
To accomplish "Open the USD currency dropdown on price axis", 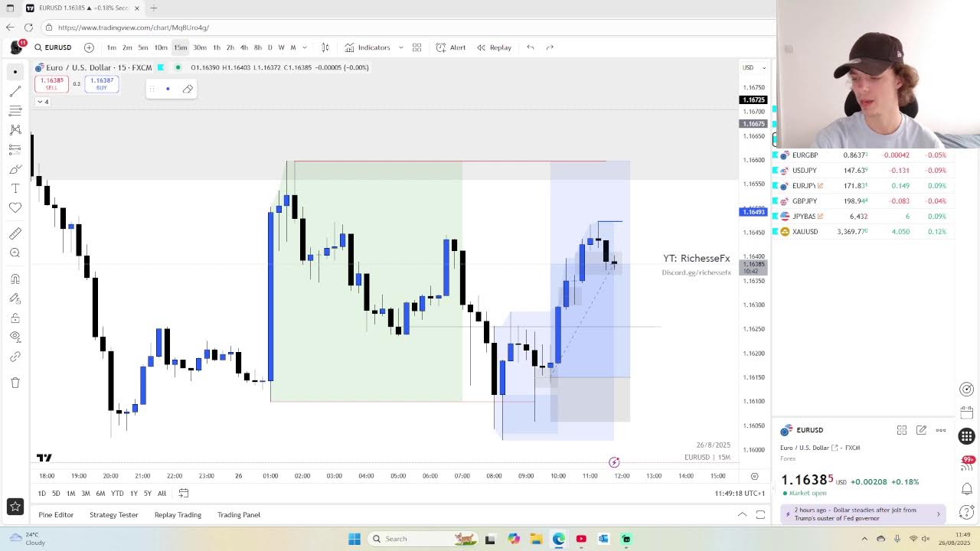I will coord(753,67).
